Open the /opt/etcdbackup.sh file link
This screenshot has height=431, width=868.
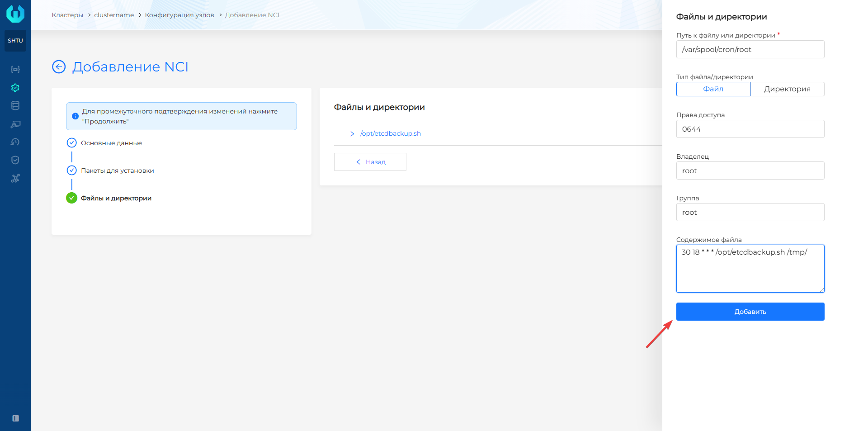[391, 133]
